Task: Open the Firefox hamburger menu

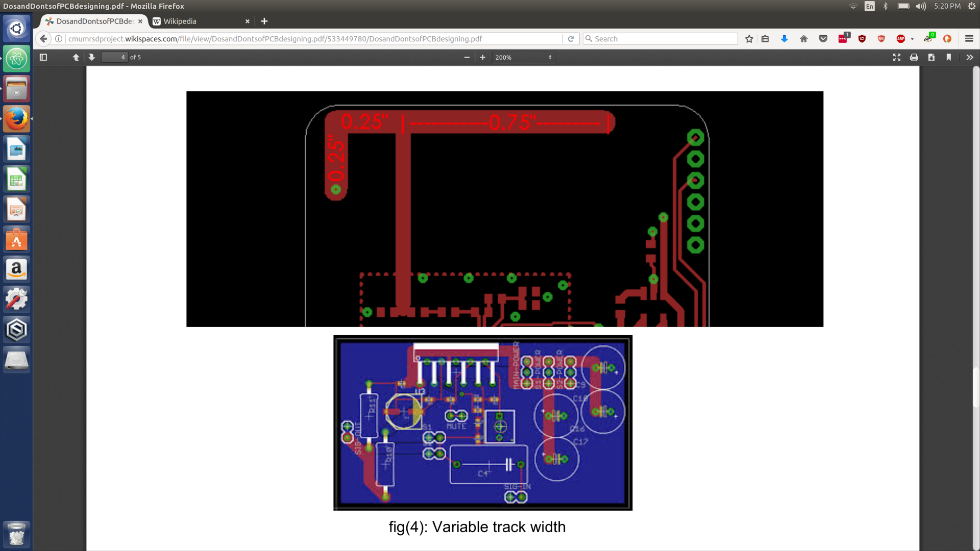Action: 969,38
